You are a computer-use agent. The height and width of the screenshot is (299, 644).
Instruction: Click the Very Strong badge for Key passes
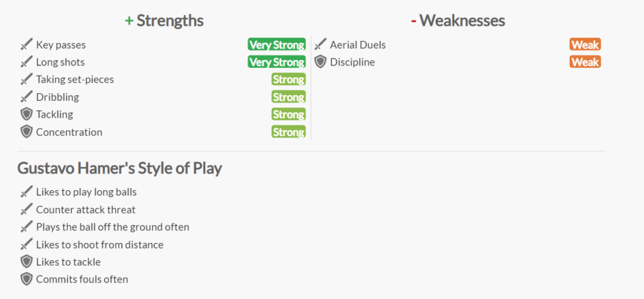point(277,45)
